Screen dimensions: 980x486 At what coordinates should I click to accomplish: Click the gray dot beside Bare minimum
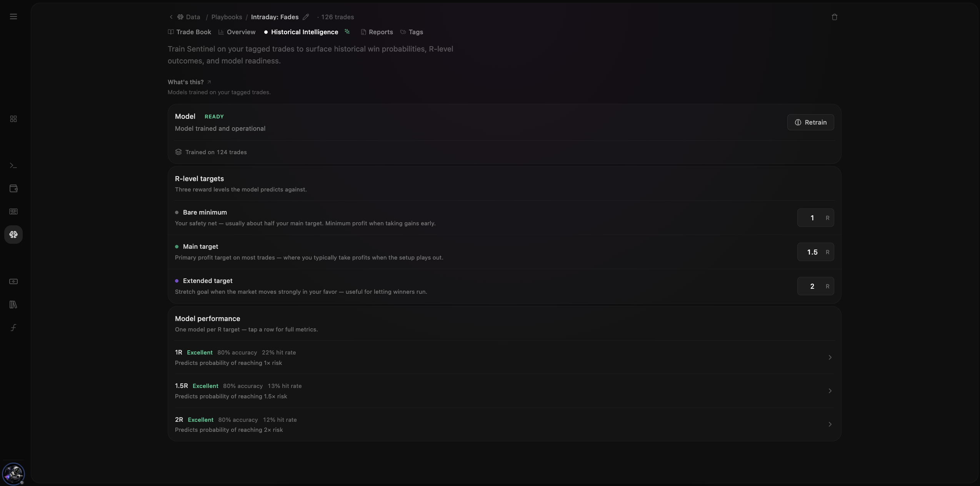[x=177, y=212]
